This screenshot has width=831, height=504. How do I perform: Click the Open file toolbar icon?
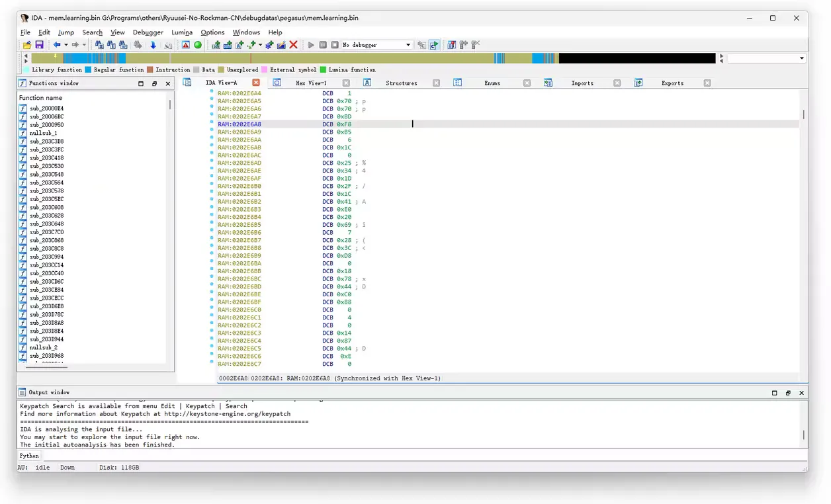tap(27, 45)
